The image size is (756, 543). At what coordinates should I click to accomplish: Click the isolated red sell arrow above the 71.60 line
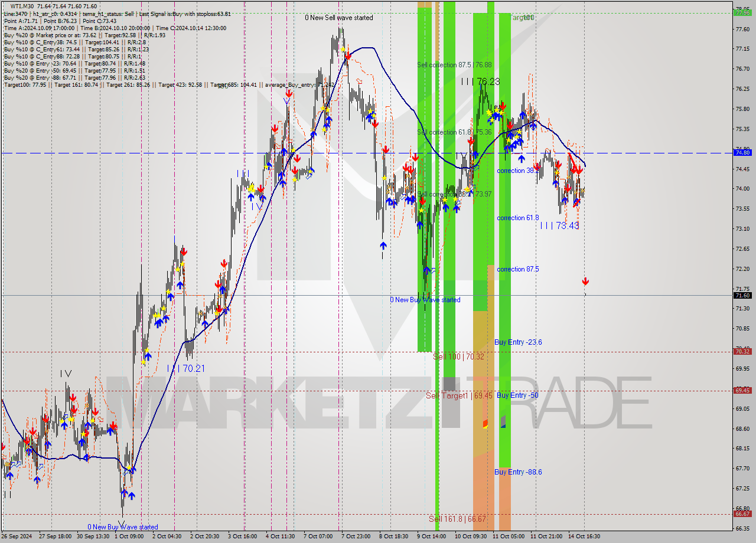click(585, 282)
